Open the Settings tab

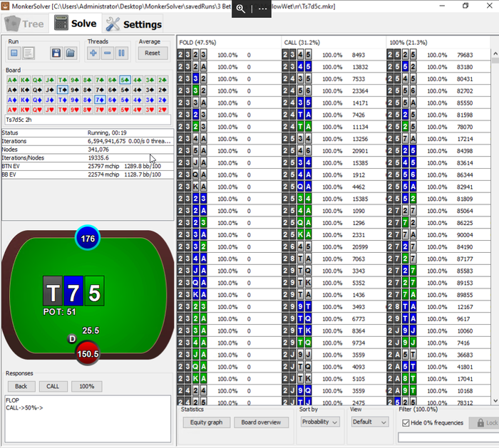[x=134, y=24]
